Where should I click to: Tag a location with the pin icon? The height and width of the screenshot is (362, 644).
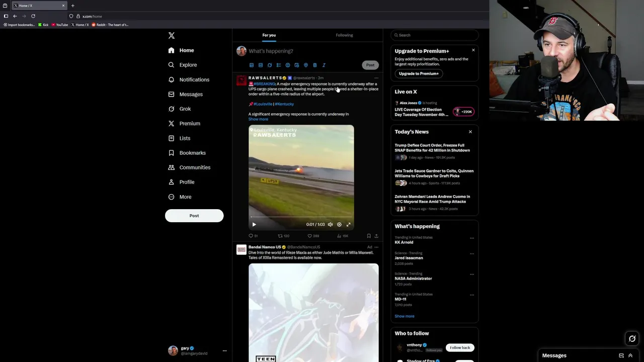[306, 65]
